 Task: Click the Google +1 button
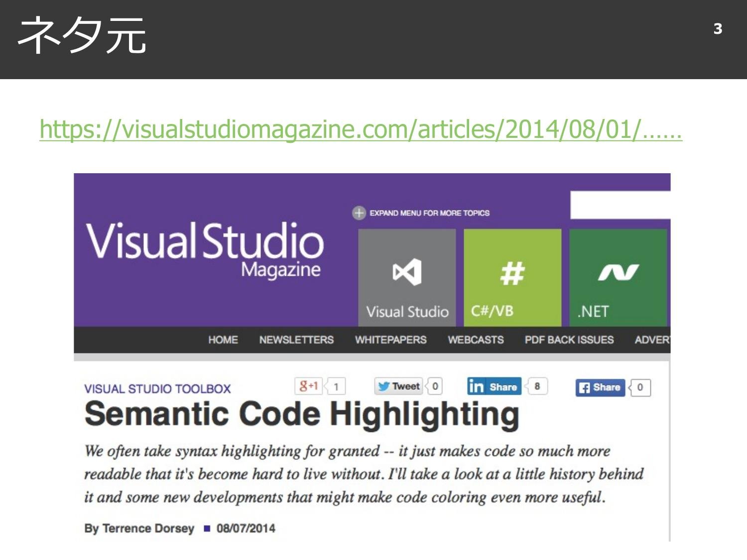[309, 386]
